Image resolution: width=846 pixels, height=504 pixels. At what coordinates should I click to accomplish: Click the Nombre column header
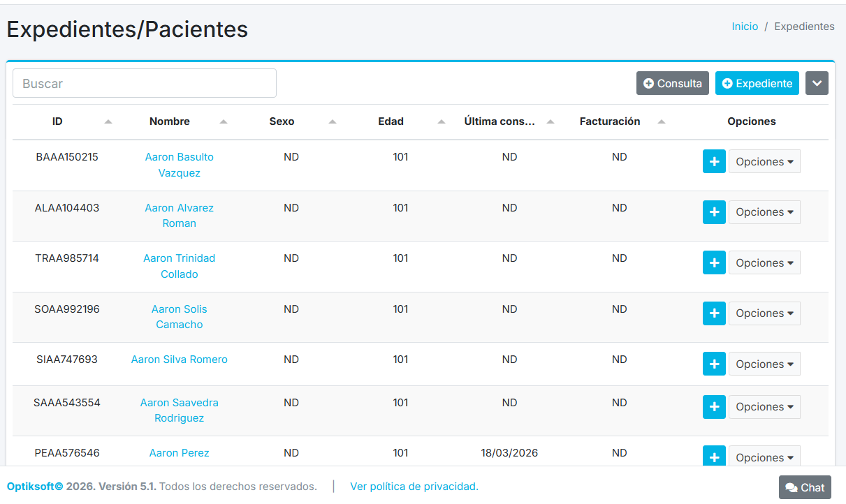[170, 121]
